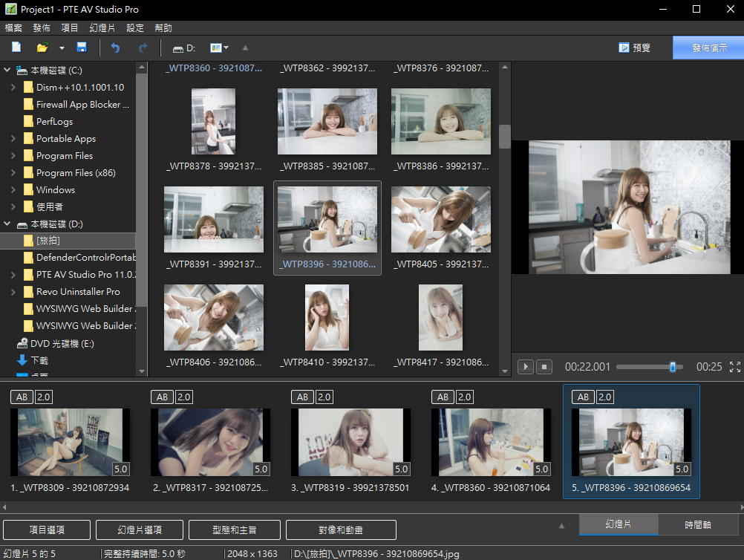This screenshot has width=744, height=560.
Task: Enter fullscreen preview with the expand icon
Action: click(735, 367)
